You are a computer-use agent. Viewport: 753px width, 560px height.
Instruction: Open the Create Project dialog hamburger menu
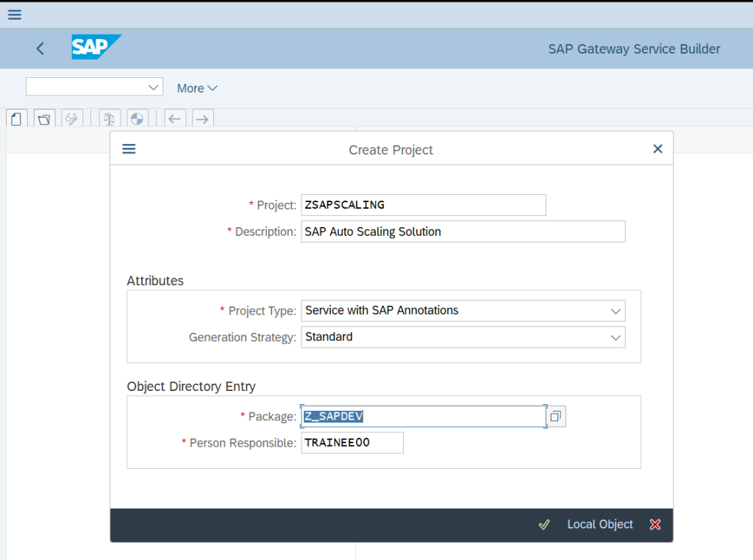point(129,149)
